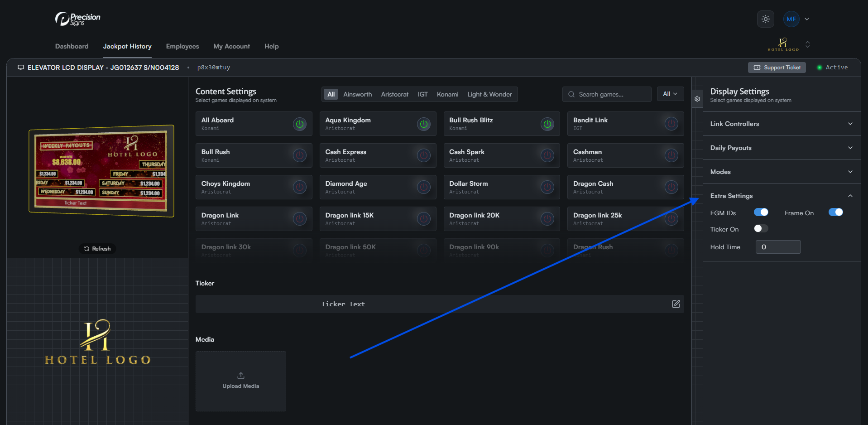The height and width of the screenshot is (425, 868).
Task: Open the Employees tab
Action: (x=182, y=46)
